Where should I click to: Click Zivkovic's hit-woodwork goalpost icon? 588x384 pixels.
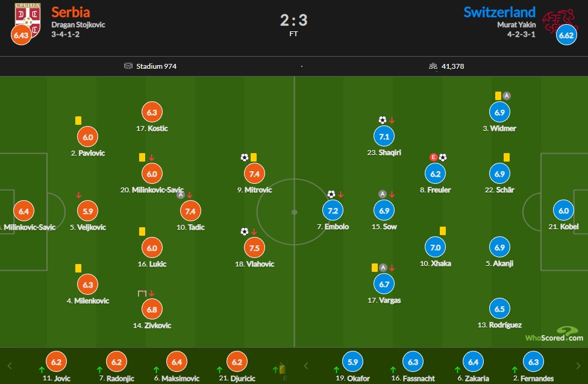coord(142,293)
